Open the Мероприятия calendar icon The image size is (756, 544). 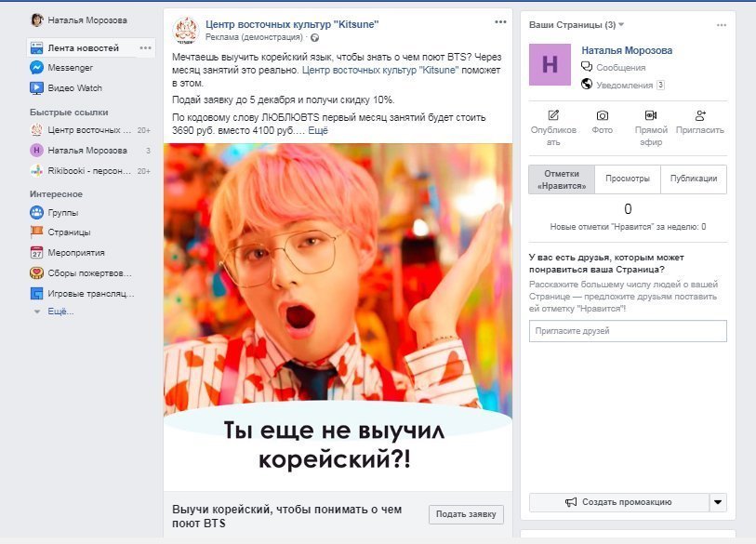point(36,252)
